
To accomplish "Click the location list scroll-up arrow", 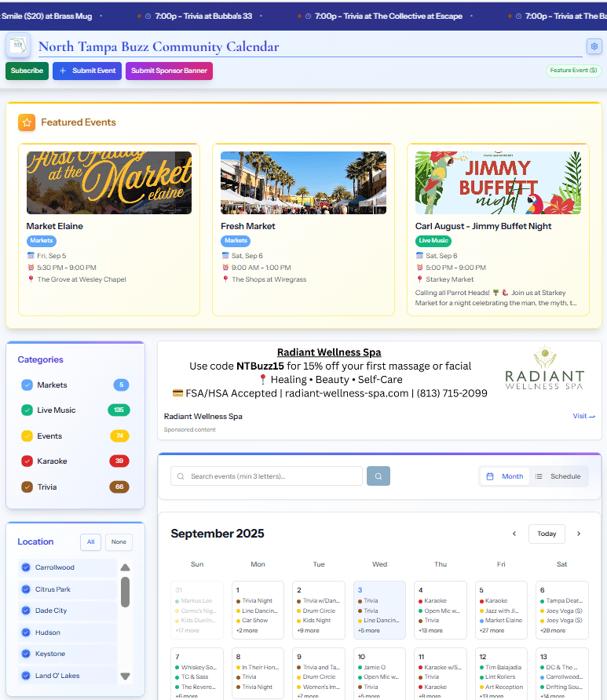I will click(x=125, y=567).
